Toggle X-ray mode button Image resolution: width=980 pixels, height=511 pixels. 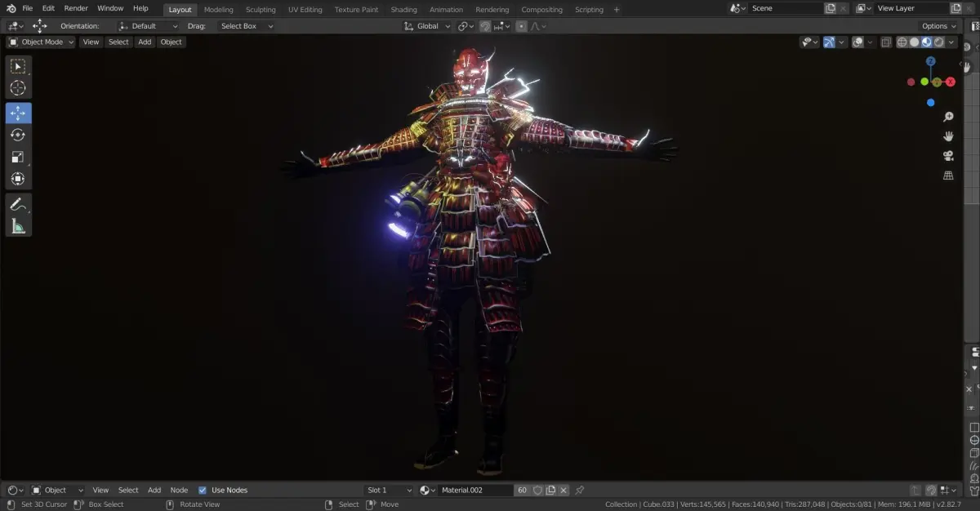[x=886, y=42]
